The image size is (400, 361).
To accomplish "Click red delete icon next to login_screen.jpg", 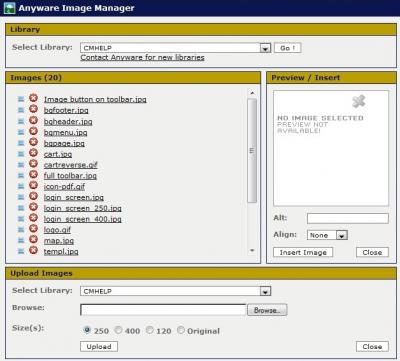I will pos(33,196).
